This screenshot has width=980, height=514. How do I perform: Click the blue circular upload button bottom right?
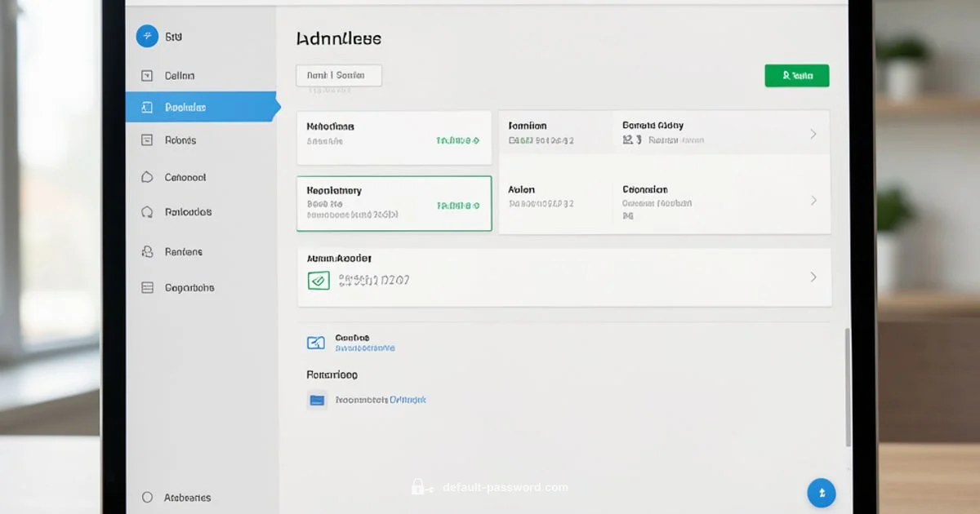[822, 493]
